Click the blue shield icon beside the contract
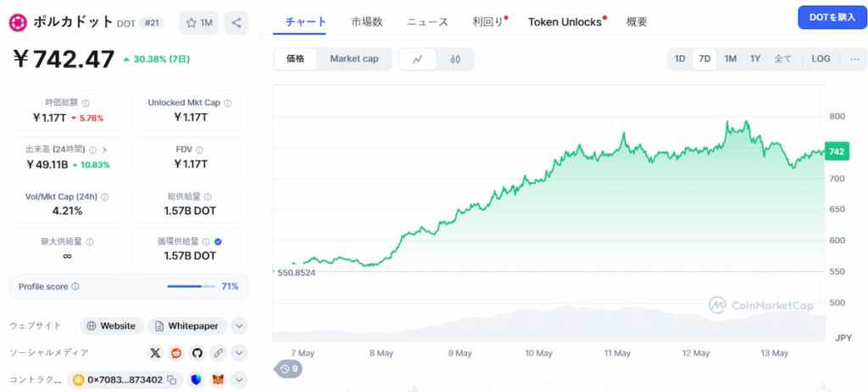Image resolution: width=868 pixels, height=392 pixels. (x=197, y=380)
